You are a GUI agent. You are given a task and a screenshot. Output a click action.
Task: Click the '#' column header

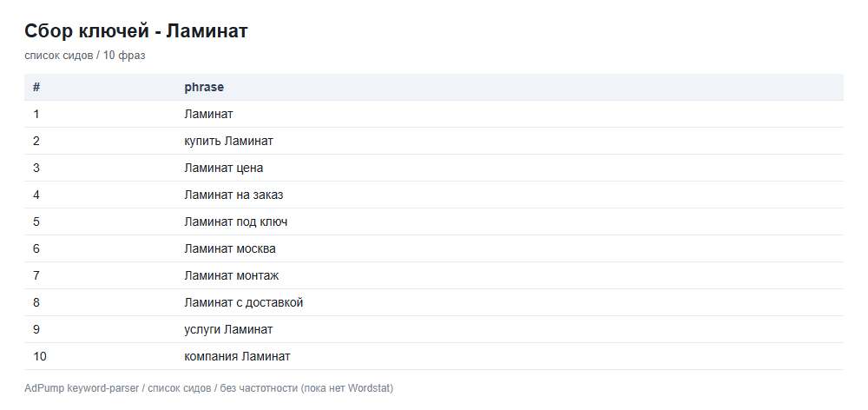[36, 87]
